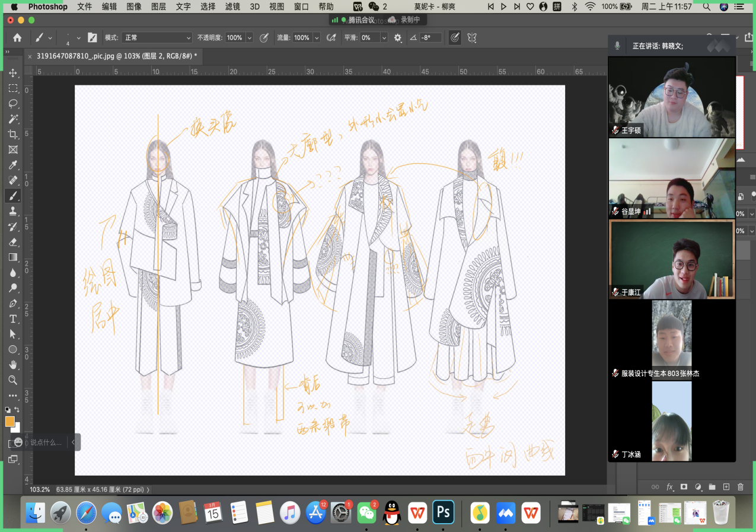This screenshot has height=532, width=756.
Task: Toggle airbrush-style build-up effect
Action: click(331, 37)
